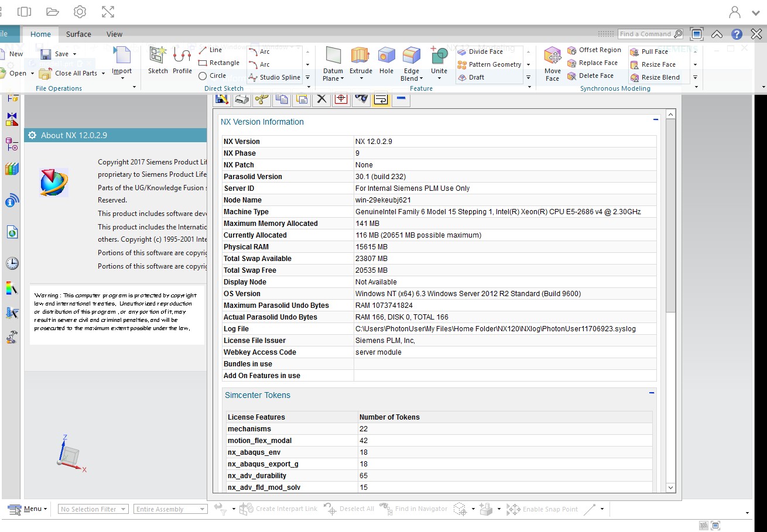Click the scissors cut icon

tap(262, 99)
